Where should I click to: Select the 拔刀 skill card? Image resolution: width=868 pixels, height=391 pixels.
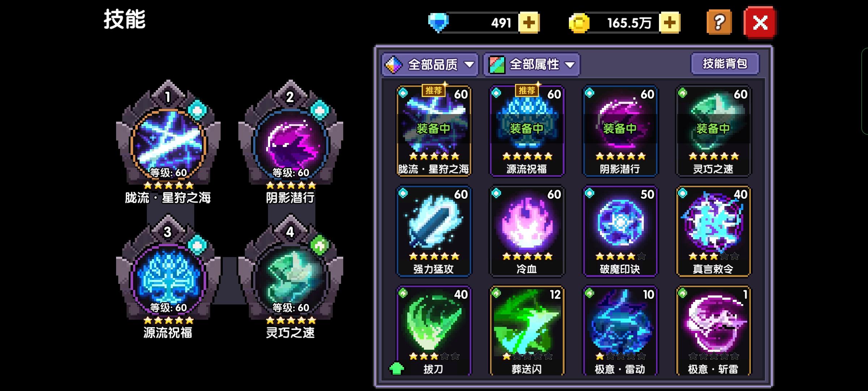click(434, 331)
